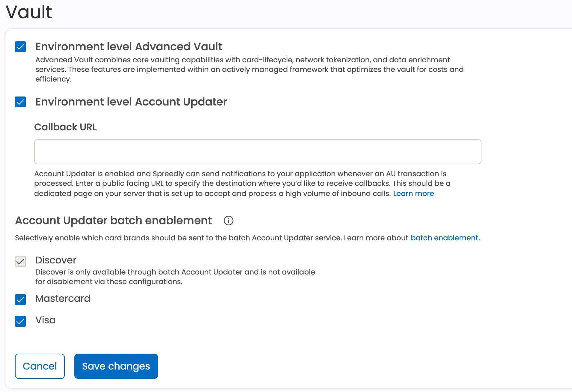Uncheck Environment level Advanced Vault checkbox

tap(20, 47)
